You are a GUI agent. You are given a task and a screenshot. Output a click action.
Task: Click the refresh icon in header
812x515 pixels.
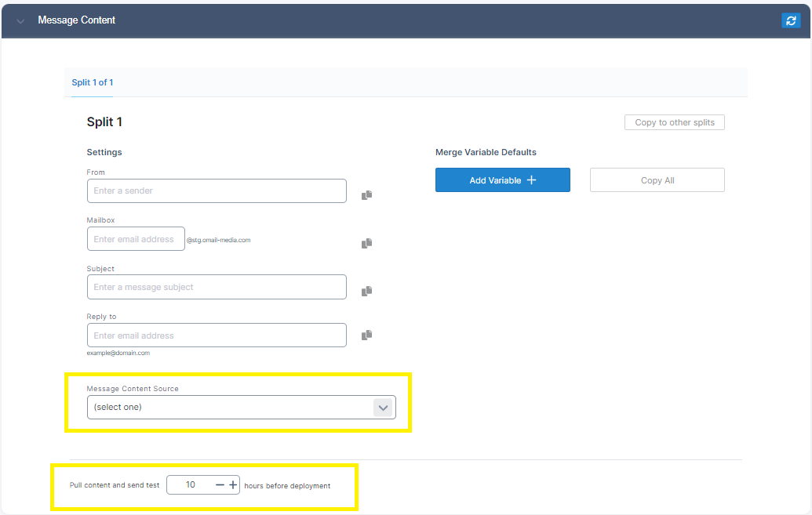pyautogui.click(x=790, y=20)
